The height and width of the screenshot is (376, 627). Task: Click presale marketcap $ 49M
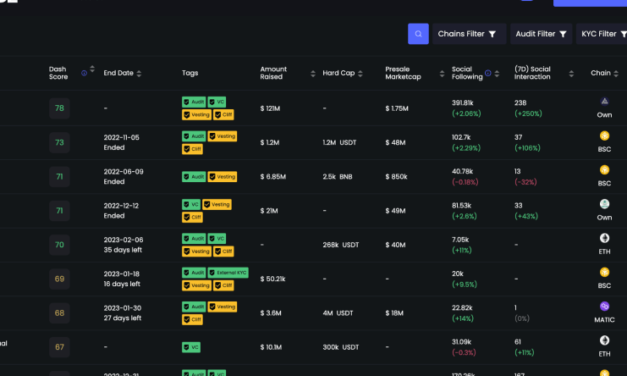tap(395, 211)
